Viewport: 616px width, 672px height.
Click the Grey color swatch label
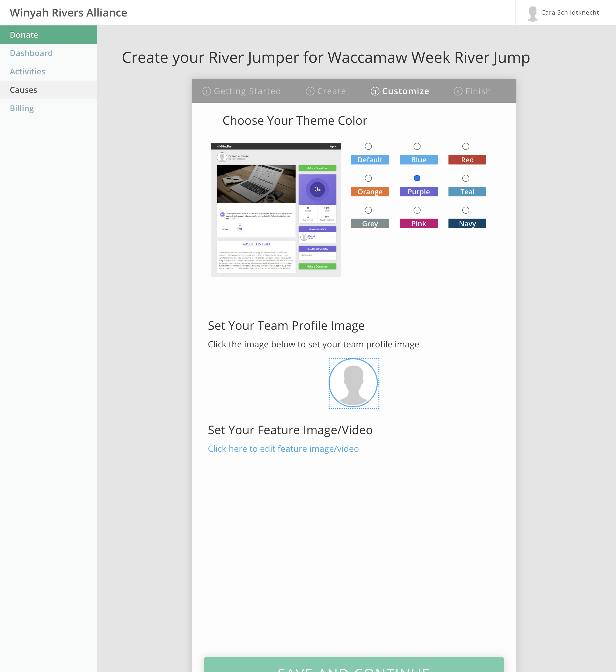click(x=370, y=224)
